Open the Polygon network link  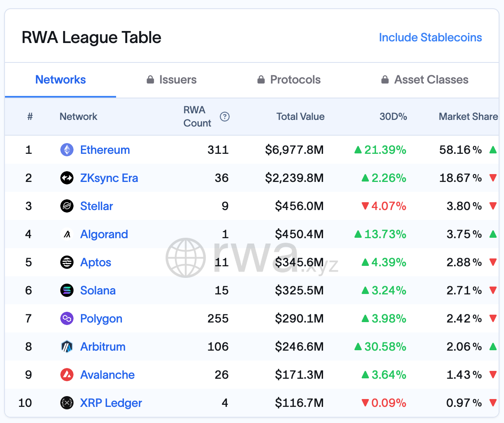(101, 318)
